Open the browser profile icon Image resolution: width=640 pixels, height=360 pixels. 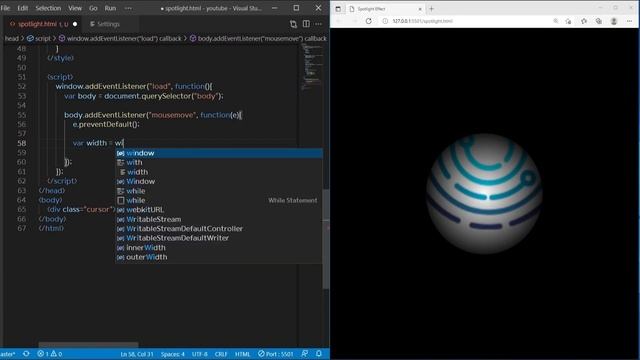(x=614, y=21)
